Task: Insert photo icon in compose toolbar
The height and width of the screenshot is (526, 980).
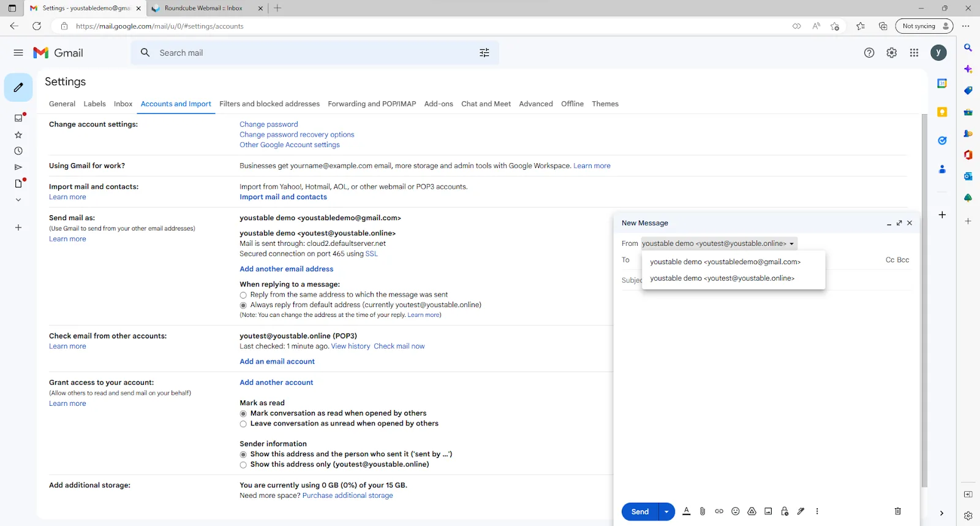Action: pos(768,511)
